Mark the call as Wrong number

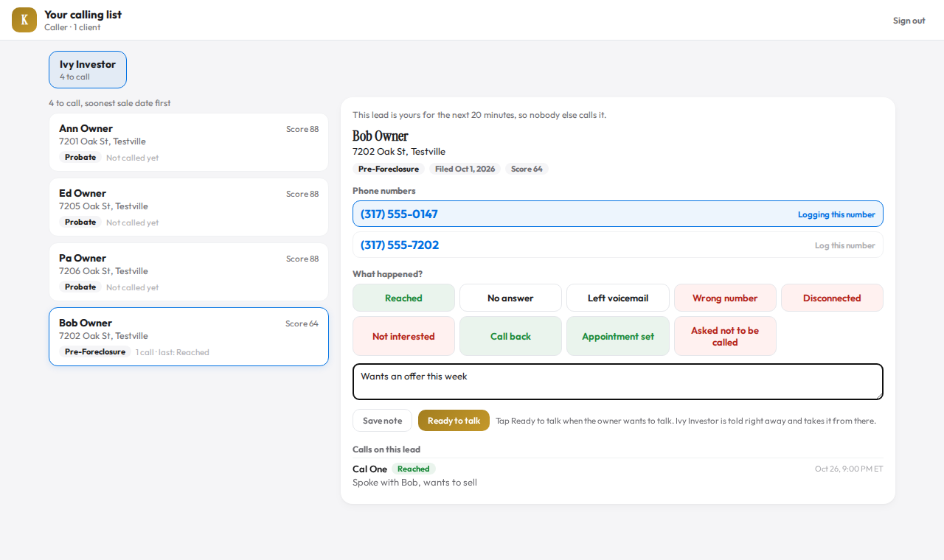tap(725, 298)
